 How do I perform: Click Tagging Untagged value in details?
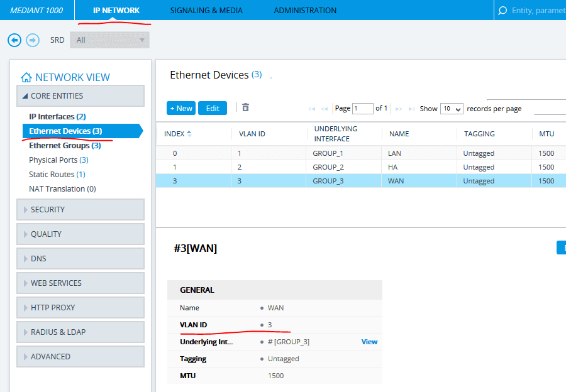pos(284,359)
